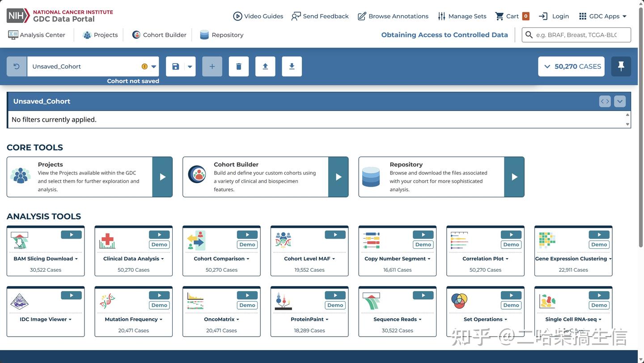Launch Gene Expression Clustering play button
The image size is (644, 363).
pos(599,235)
